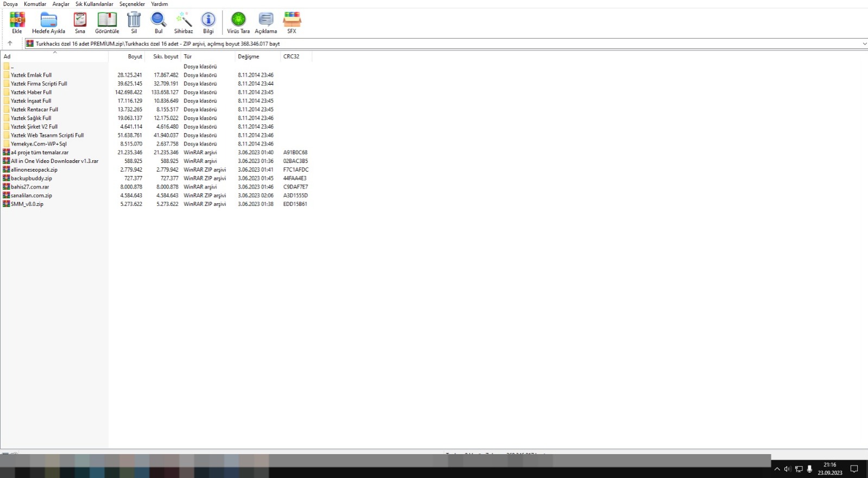Sort files by Tür column header
Screen dimensions: 868x478
[x=208, y=56]
